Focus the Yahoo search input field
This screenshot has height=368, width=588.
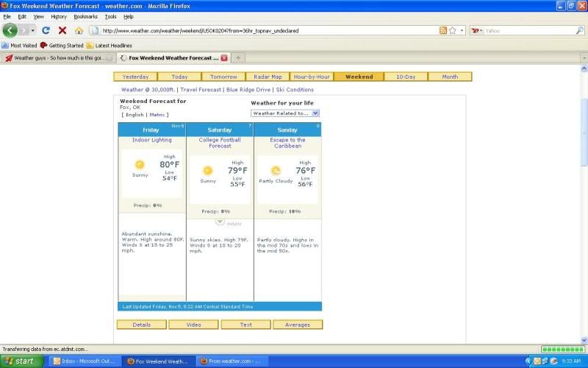click(529, 31)
